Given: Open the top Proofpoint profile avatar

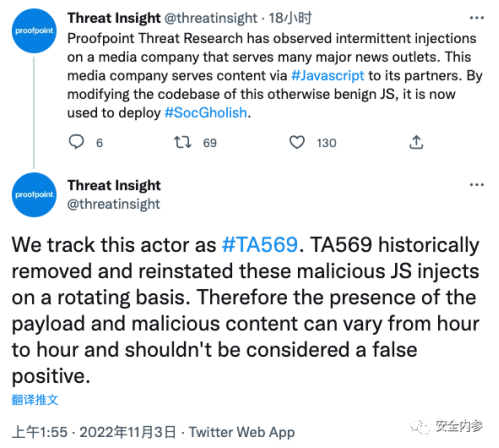Looking at the screenshot, I should (x=34, y=31).
